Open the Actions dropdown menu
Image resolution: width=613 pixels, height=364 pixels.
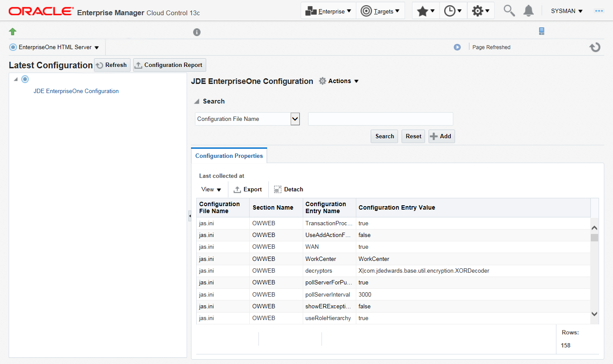tap(343, 81)
